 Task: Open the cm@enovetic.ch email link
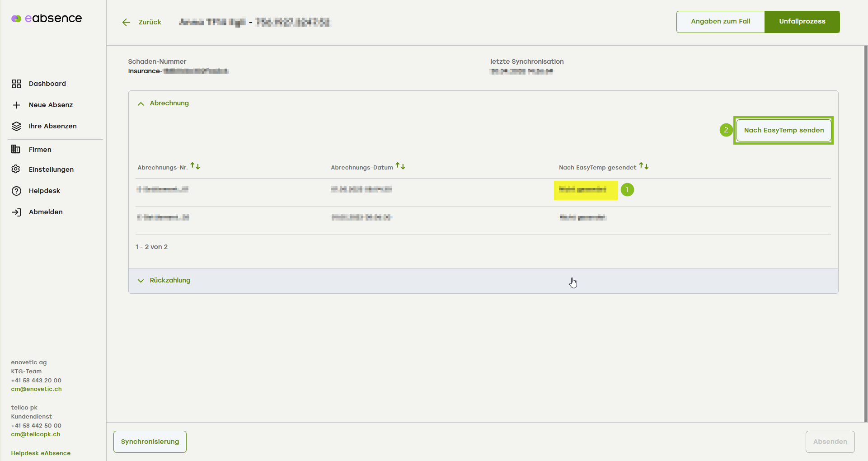point(37,389)
